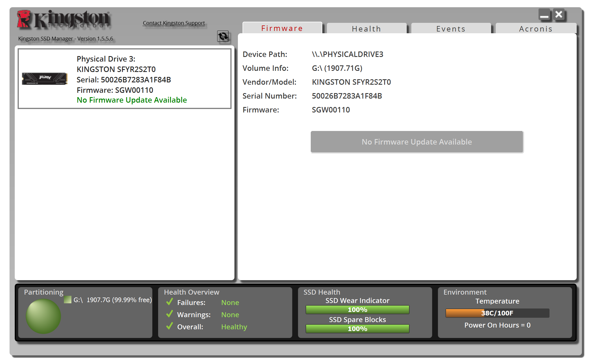The width and height of the screenshot is (592, 364).
Task: Select the Acronis tab
Action: (536, 29)
